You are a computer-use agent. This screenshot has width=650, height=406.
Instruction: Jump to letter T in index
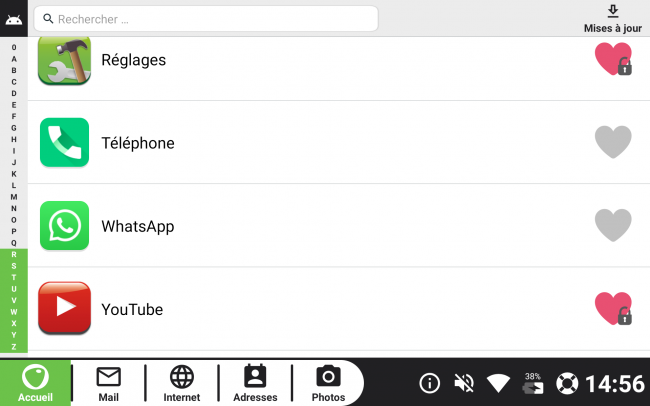click(14, 277)
